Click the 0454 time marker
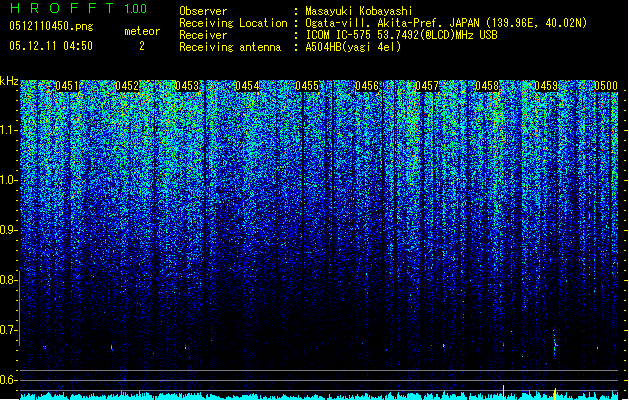The image size is (629, 400). [x=247, y=86]
